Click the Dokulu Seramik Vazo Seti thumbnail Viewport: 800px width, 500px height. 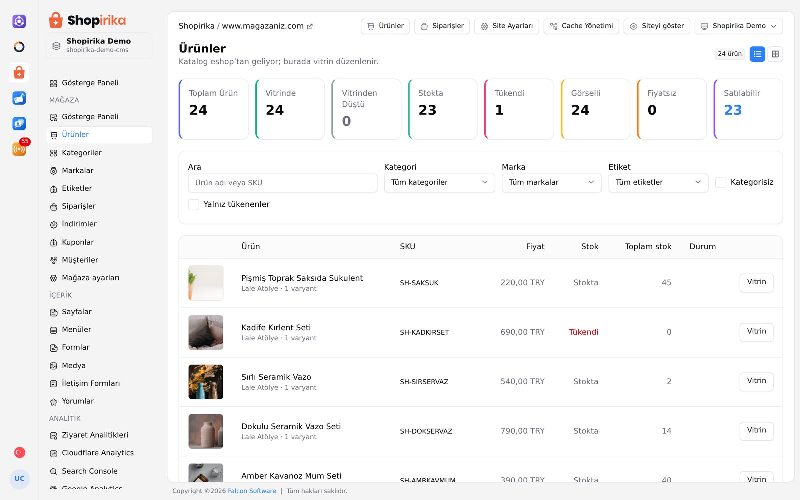pyautogui.click(x=206, y=431)
